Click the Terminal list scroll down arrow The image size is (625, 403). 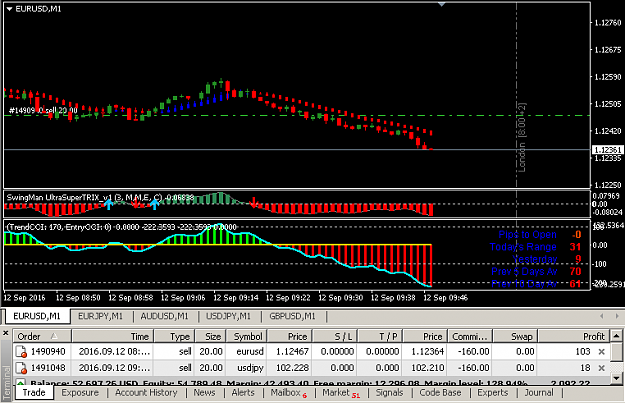pos(616,378)
